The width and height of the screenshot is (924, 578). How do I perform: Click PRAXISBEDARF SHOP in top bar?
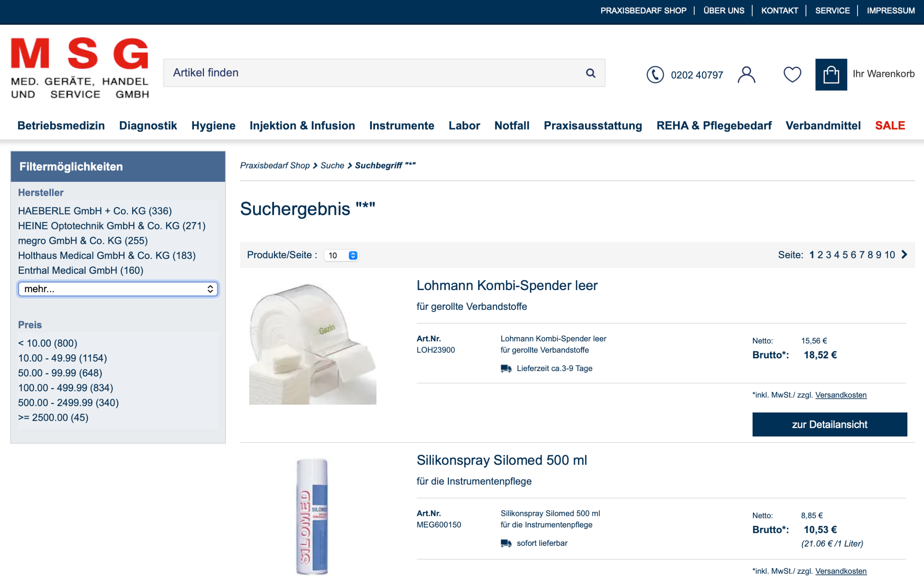click(643, 11)
